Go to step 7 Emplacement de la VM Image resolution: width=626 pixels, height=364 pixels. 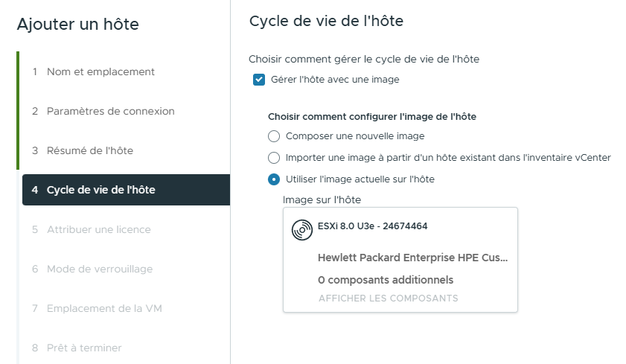104,308
